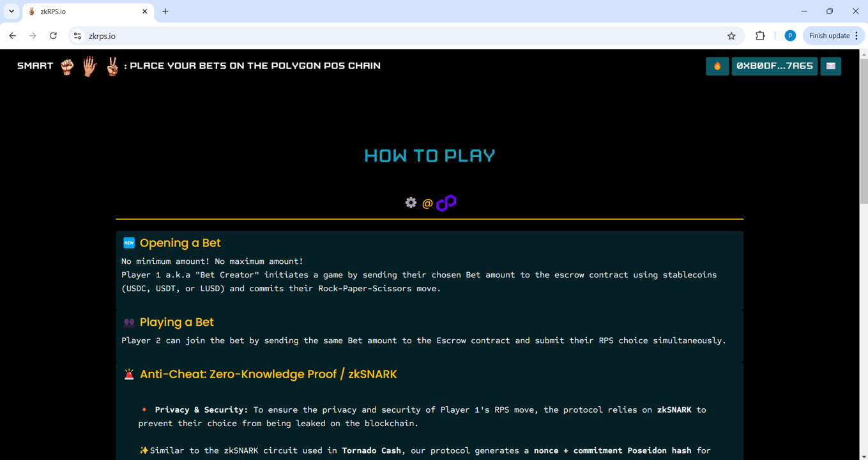The width and height of the screenshot is (868, 460).
Task: Bookmark this page with star icon
Action: pos(731,36)
